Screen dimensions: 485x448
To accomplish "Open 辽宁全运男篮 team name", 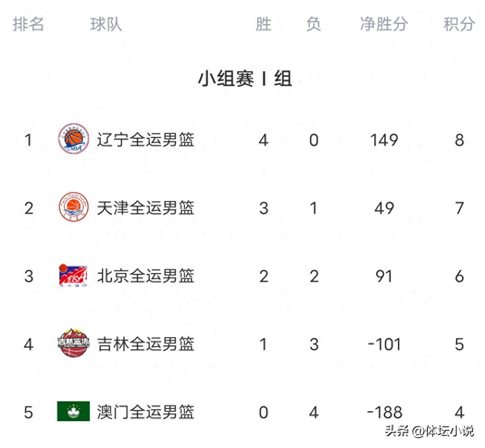I will click(x=146, y=140).
